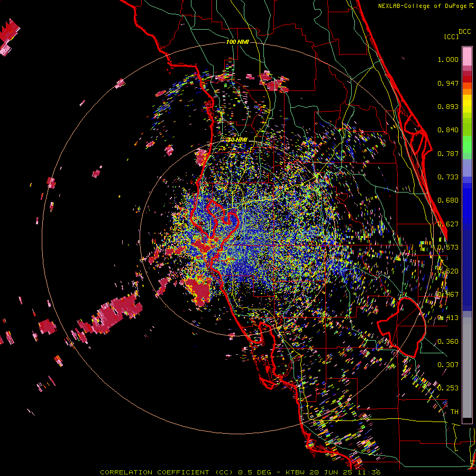Select the DCC product label above the scale
The image size is (476, 476).
464,32
